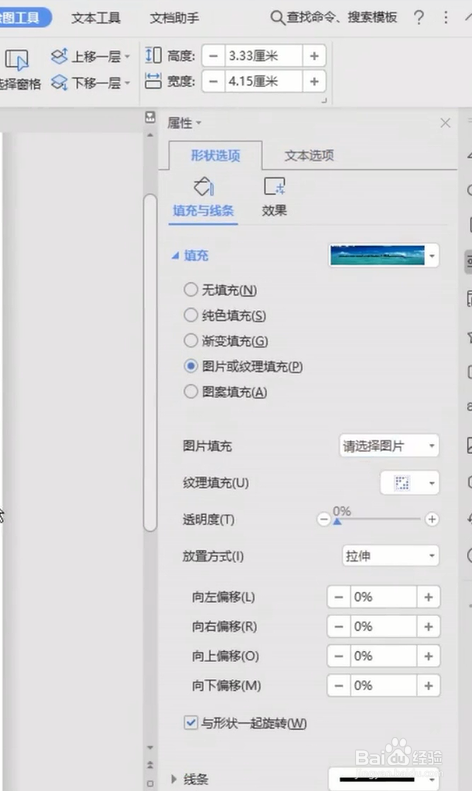Screen dimensions: 472x791
Task: Decrease left offset value
Action: (339, 597)
